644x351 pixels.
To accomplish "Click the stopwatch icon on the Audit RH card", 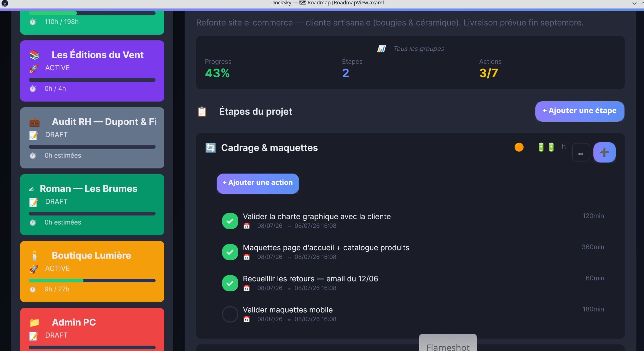I will pos(33,156).
